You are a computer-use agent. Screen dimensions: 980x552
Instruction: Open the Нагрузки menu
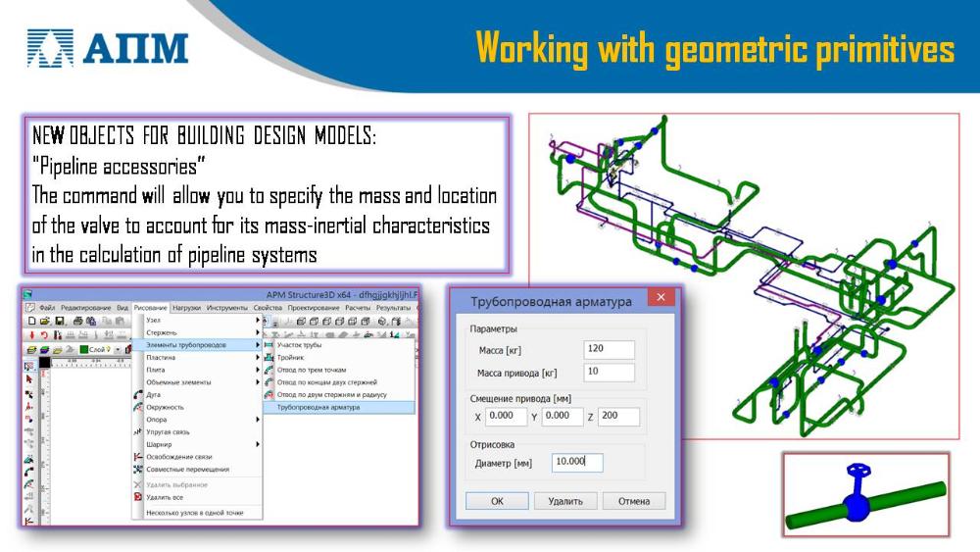[x=185, y=307]
